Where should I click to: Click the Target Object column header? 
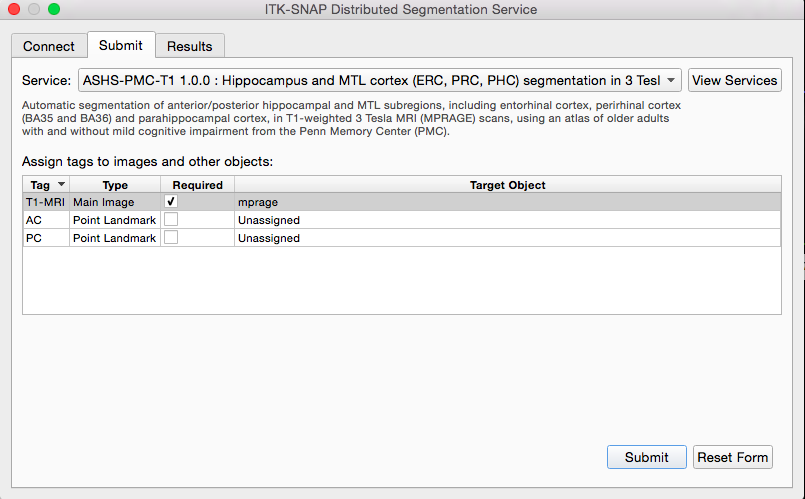pos(508,185)
